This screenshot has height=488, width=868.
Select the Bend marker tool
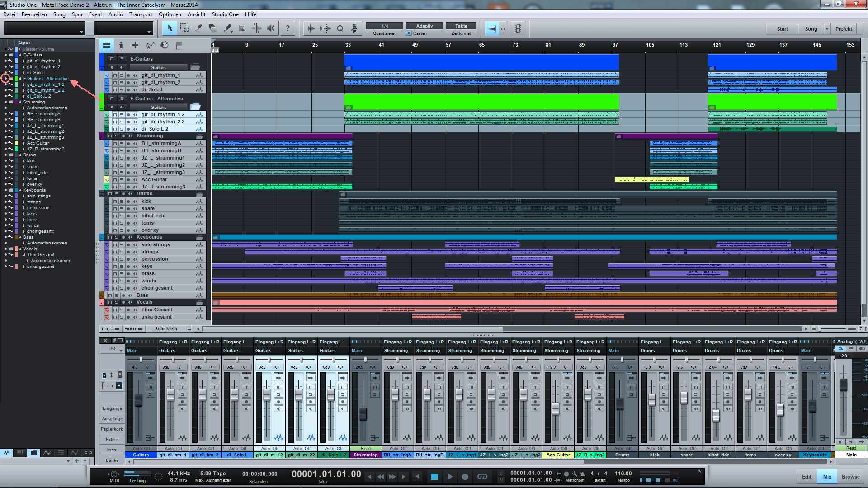[256, 28]
